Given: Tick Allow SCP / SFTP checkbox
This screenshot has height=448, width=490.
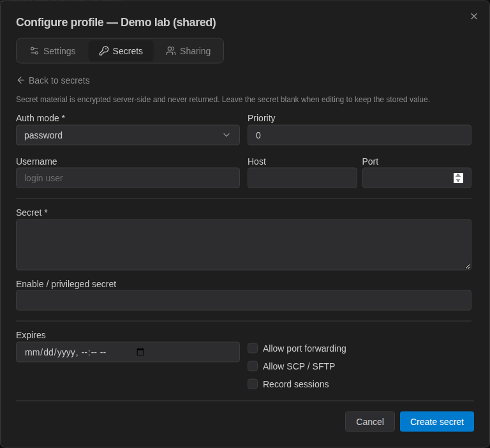Looking at the screenshot, I should pos(253,366).
